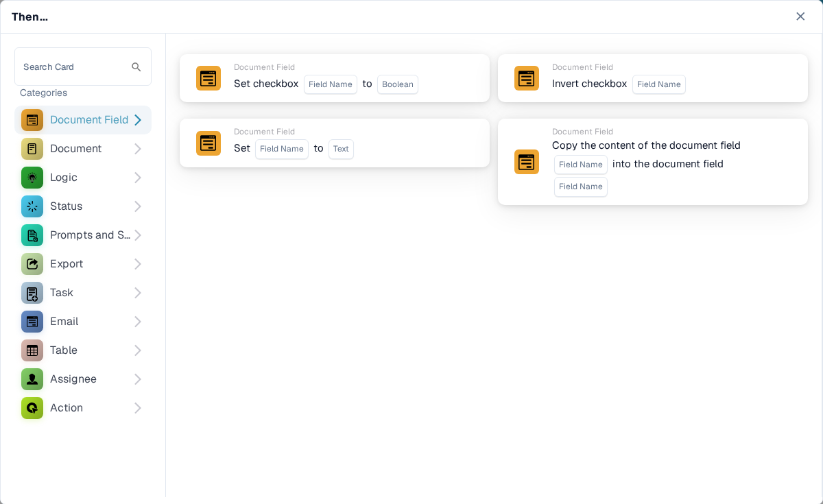Click the Assignee person icon
Viewport: 823px width, 504px height.
click(32, 379)
